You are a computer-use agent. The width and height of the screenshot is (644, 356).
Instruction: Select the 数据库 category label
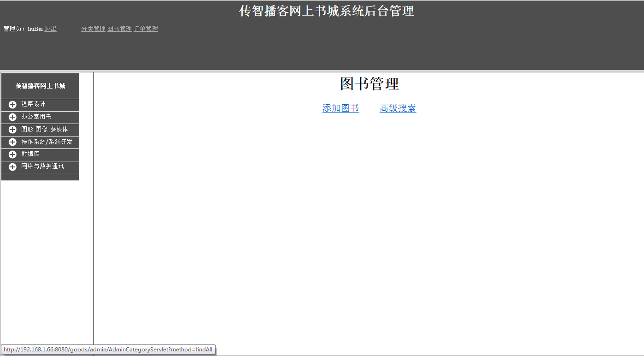(30, 154)
